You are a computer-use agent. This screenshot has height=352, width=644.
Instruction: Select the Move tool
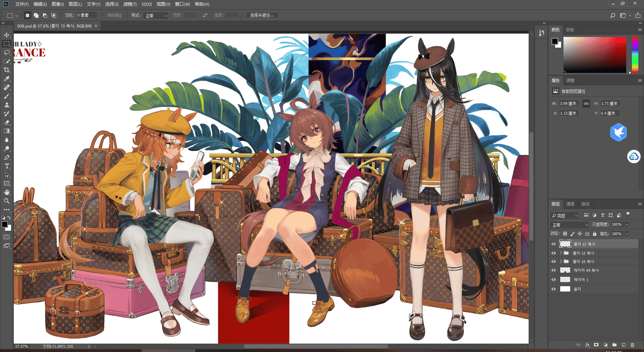7,35
